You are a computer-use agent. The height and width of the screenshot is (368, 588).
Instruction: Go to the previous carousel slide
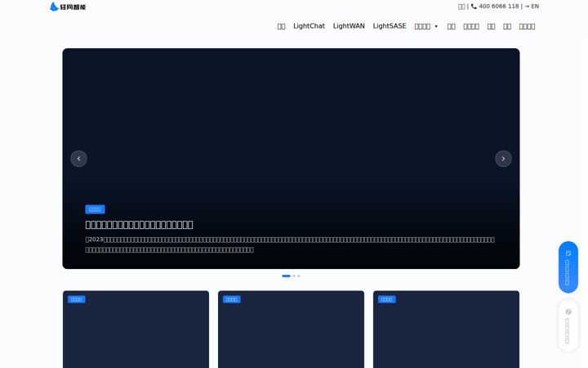click(x=78, y=159)
